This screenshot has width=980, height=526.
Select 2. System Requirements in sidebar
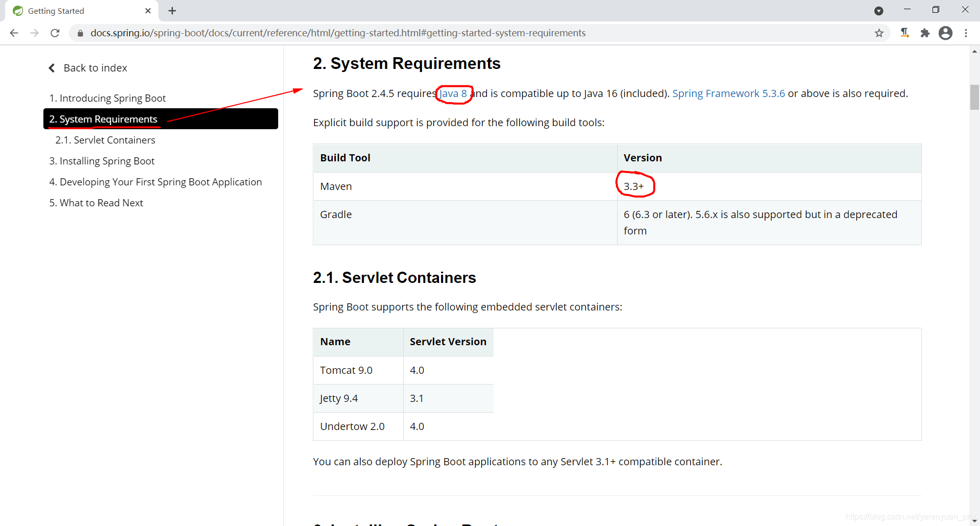(161, 119)
